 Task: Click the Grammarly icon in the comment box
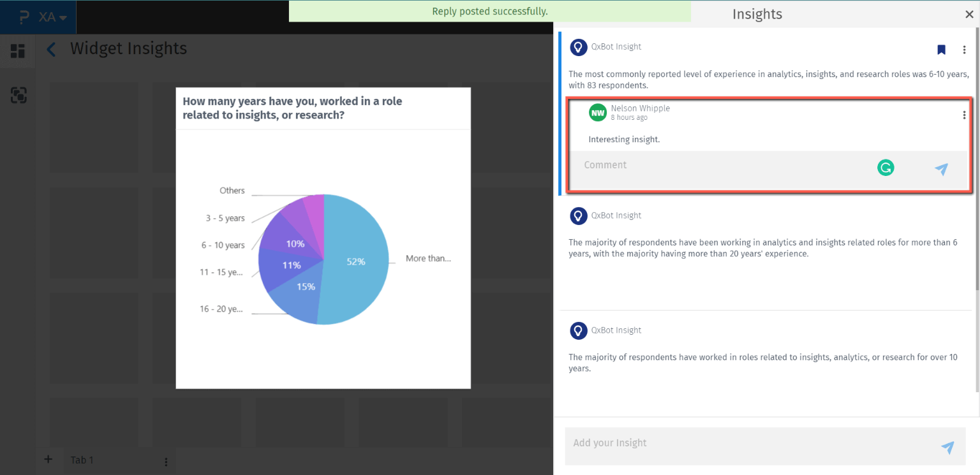[x=886, y=168]
